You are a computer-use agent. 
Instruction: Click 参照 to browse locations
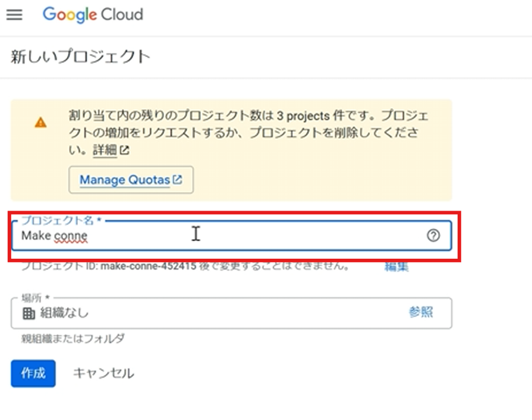point(421,312)
